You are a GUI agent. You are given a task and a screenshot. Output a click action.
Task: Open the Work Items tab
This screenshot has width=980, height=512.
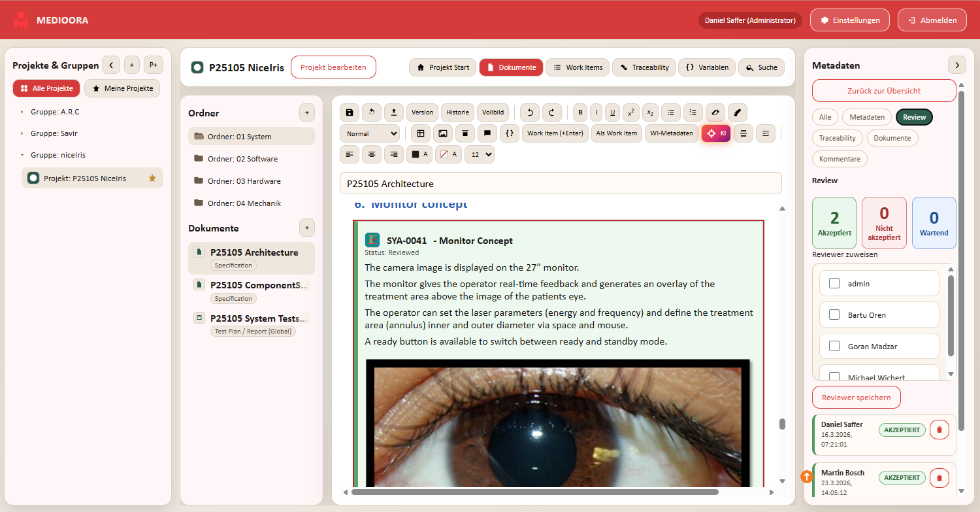tap(578, 67)
